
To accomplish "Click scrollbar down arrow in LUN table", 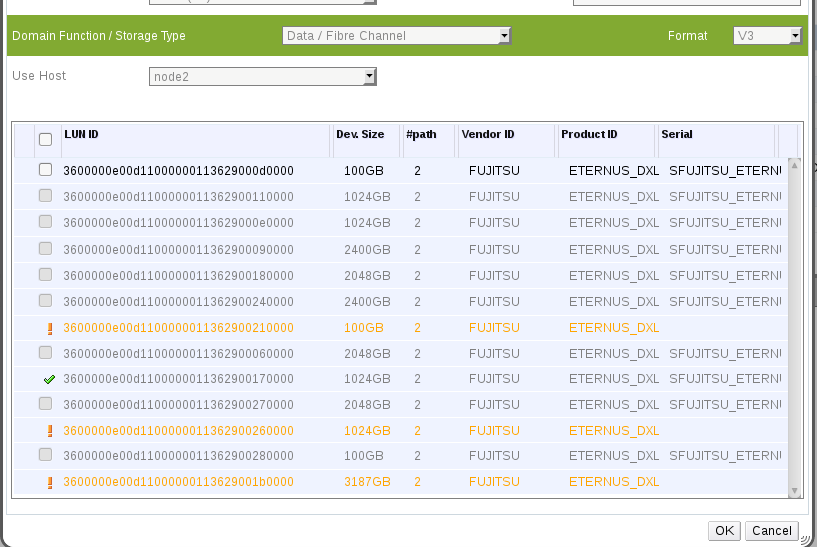I will tap(795, 490).
